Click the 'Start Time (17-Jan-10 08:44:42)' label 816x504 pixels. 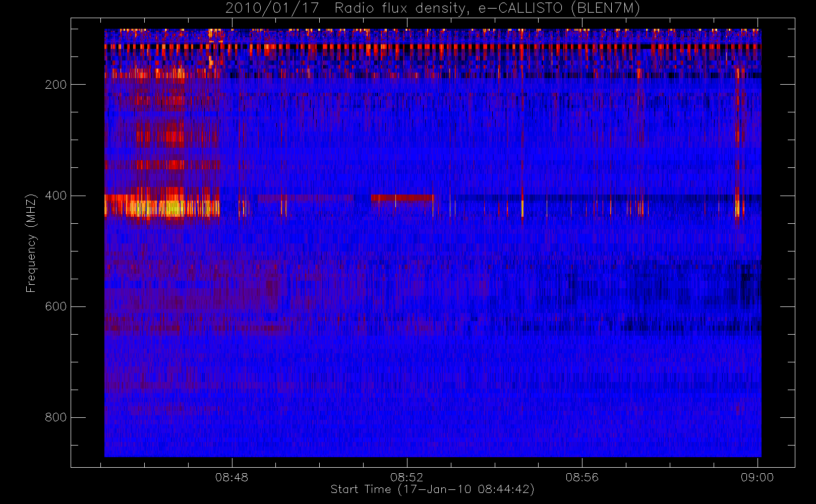point(433,489)
